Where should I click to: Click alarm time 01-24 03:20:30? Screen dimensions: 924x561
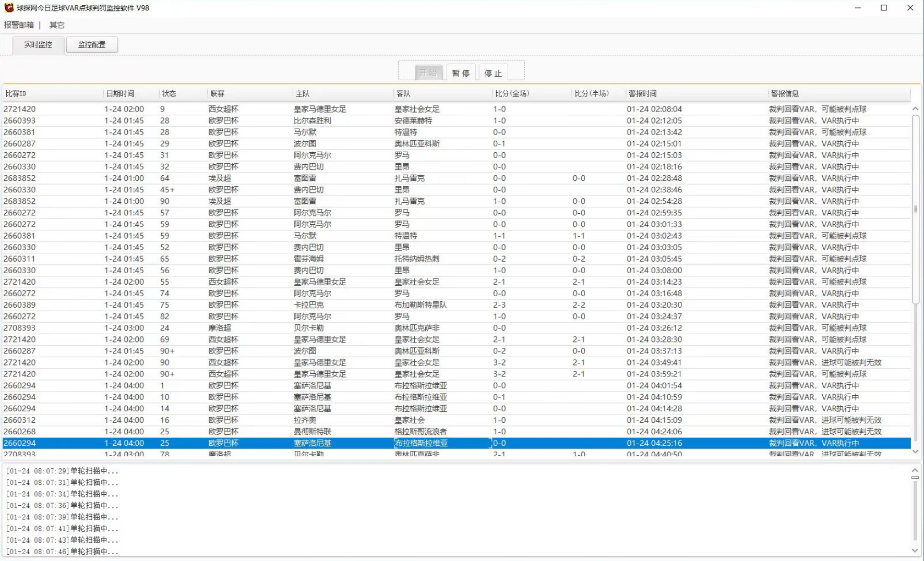coord(654,305)
